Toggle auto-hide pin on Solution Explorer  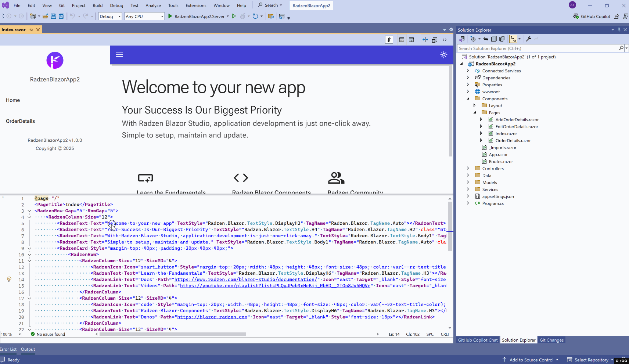click(x=619, y=30)
